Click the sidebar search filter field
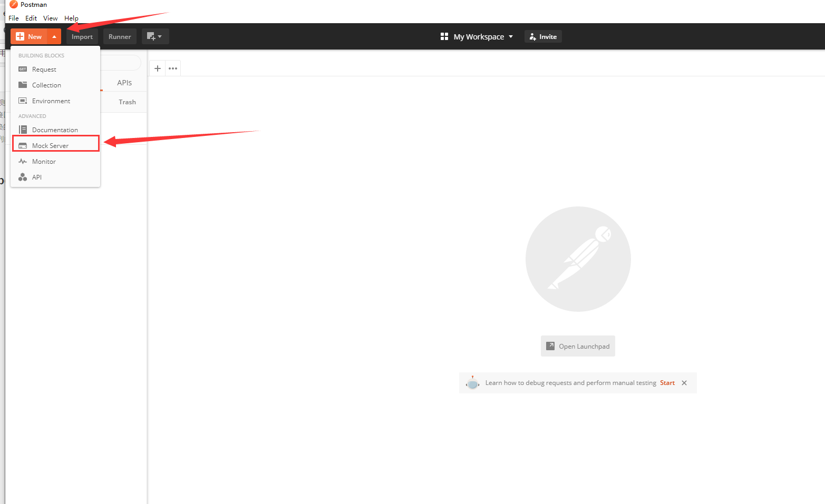Viewport: 825px width, 504px height. click(121, 63)
